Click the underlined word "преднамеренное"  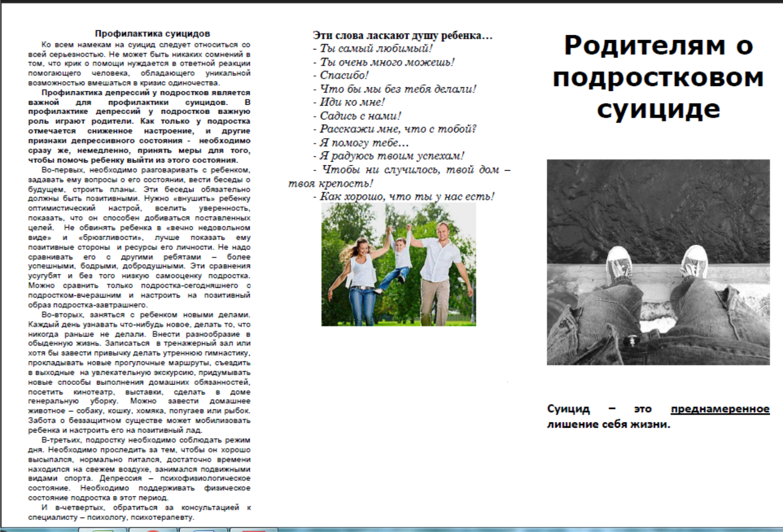[720, 409]
